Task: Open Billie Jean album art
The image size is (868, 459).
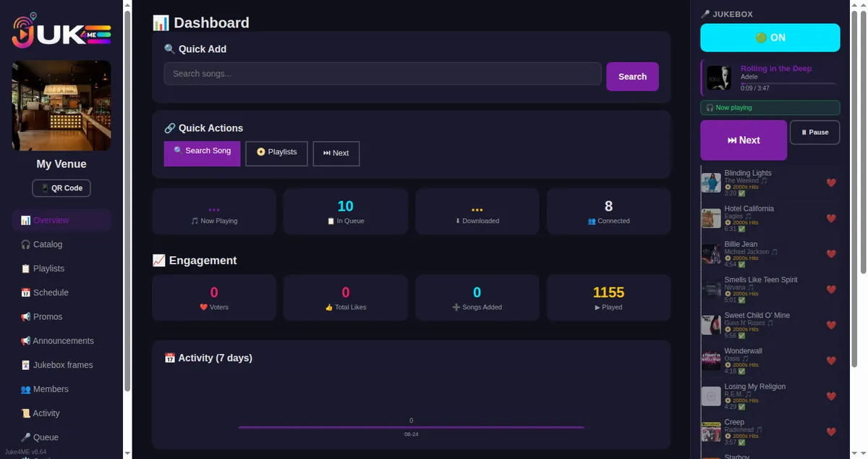Action: [x=711, y=254]
